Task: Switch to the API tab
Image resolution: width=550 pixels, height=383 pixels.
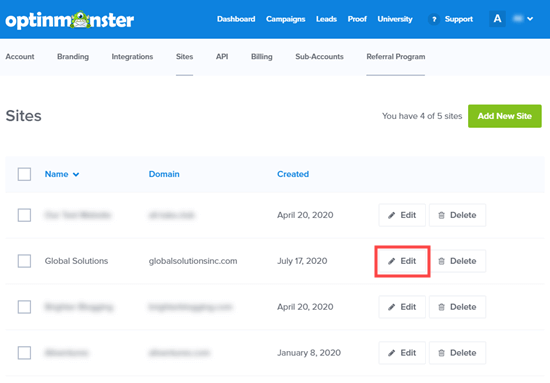Action: [x=222, y=56]
